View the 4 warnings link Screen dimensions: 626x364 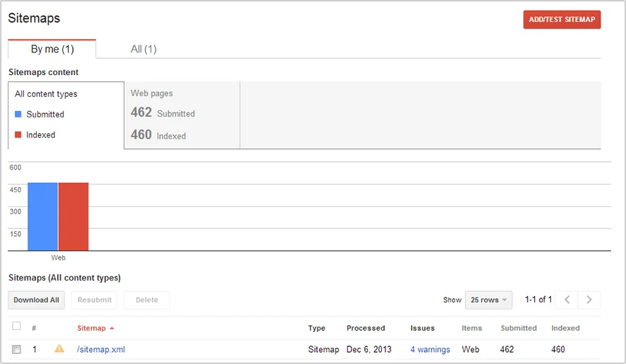430,349
